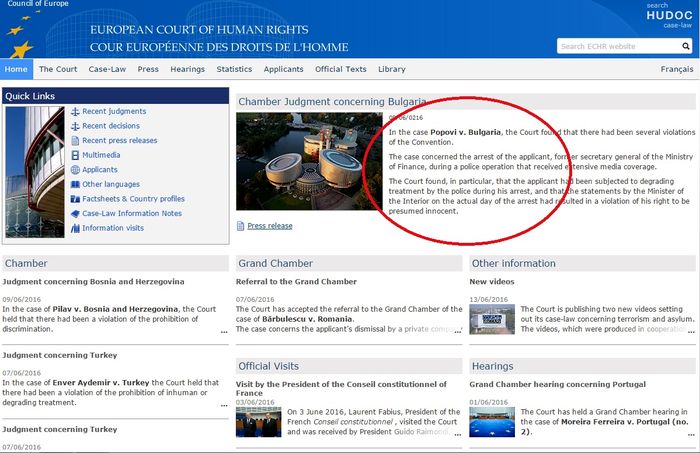Open the Recent decisions link

111,126
